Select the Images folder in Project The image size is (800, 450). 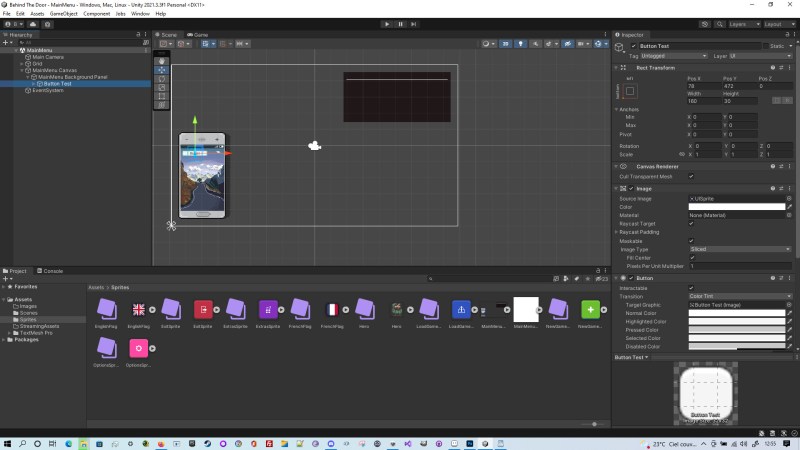click(28, 306)
